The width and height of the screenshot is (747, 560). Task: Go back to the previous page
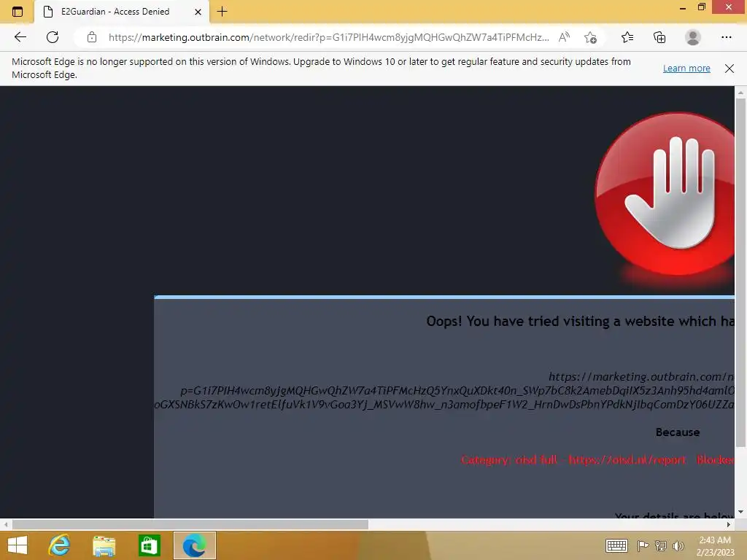[x=20, y=37]
